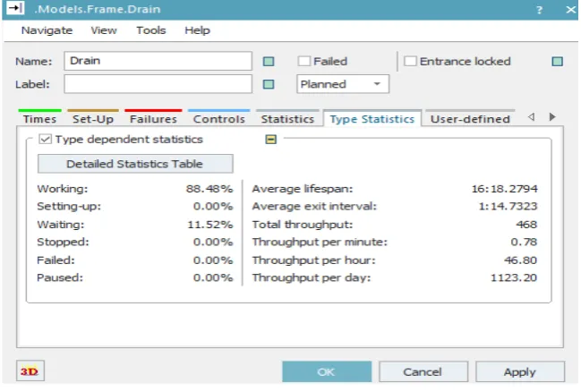
Task: Toggle inheritance square next to Label field
Action: click(x=269, y=84)
